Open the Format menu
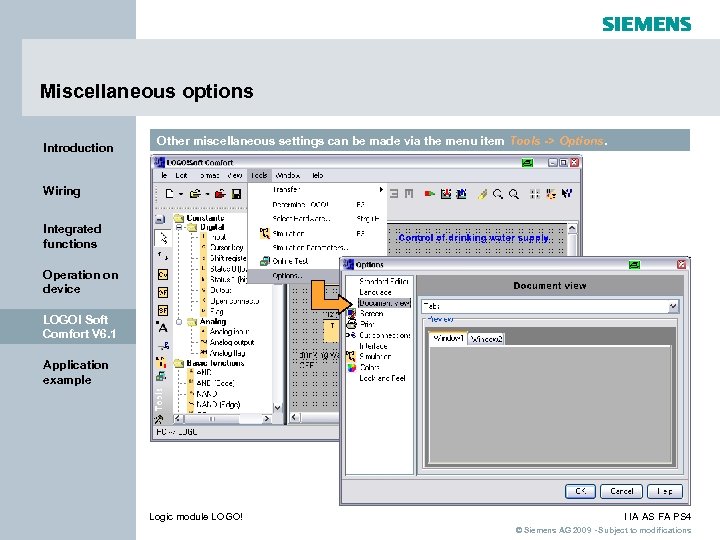 click(x=209, y=175)
